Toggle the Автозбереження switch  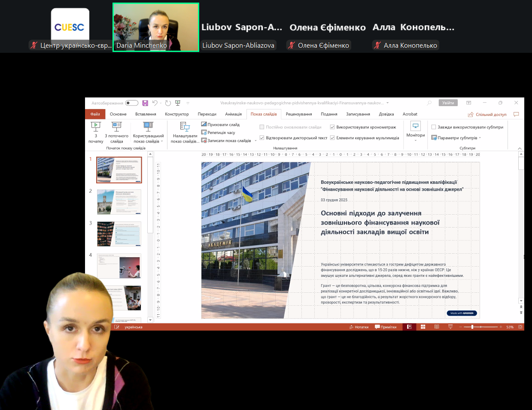coord(132,103)
